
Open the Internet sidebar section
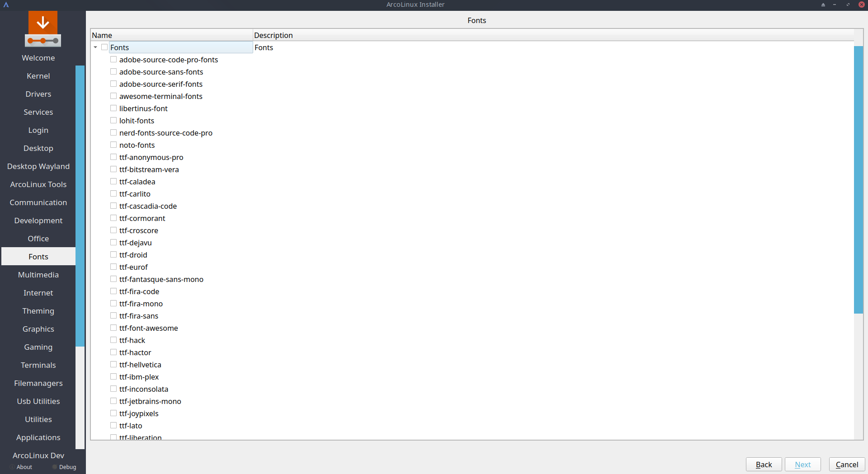(38, 293)
